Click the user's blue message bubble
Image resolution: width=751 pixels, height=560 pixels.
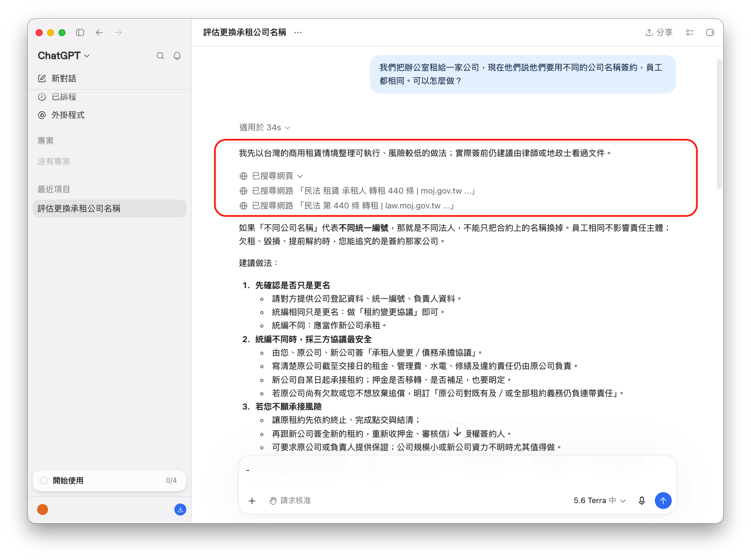(x=523, y=74)
